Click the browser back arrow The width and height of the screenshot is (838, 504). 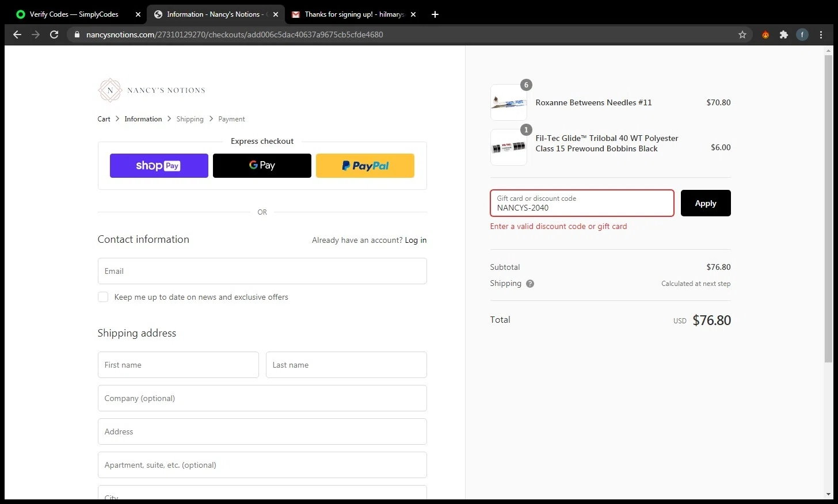[17, 35]
